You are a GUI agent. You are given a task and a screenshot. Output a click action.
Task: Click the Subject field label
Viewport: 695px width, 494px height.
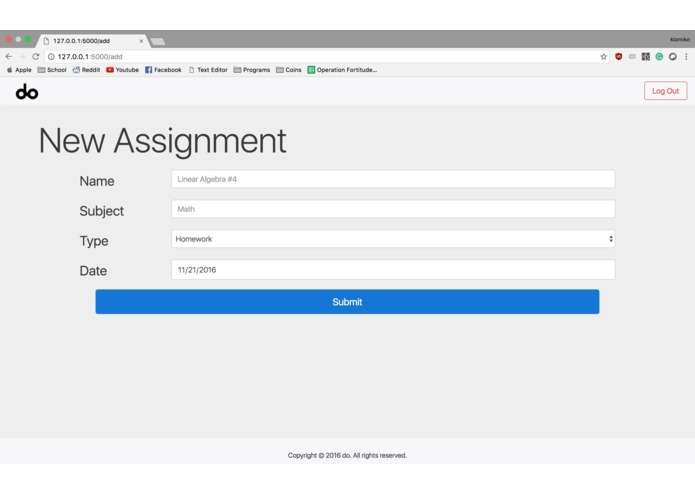102,211
